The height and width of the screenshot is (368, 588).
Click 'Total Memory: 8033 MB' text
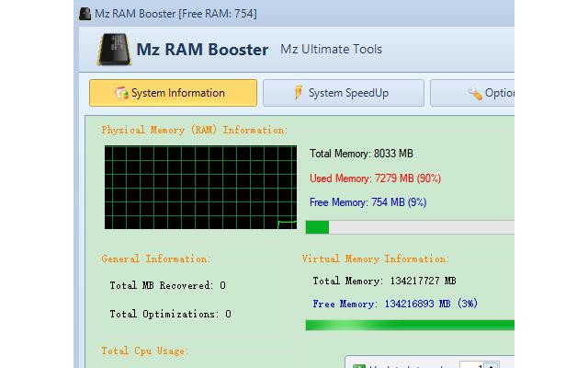coord(361,154)
